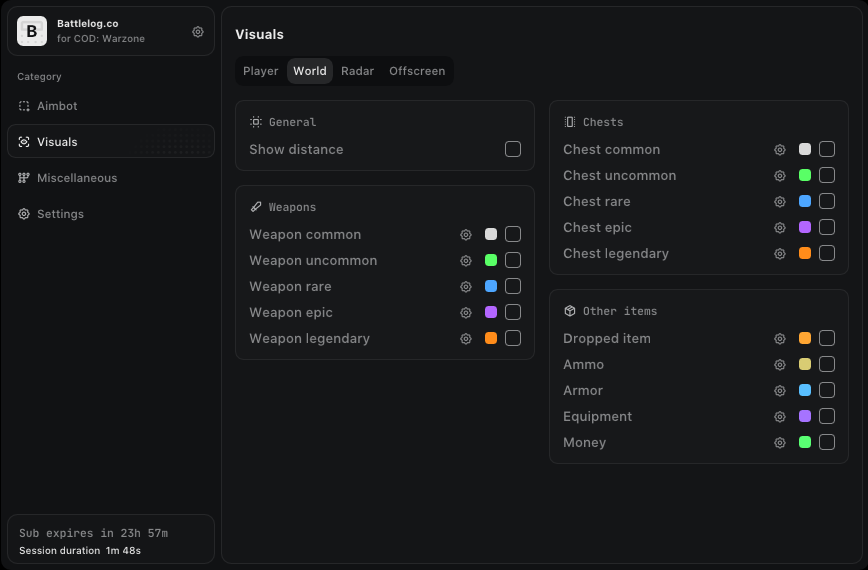Open the Settings category in sidebar

[x=111, y=214]
